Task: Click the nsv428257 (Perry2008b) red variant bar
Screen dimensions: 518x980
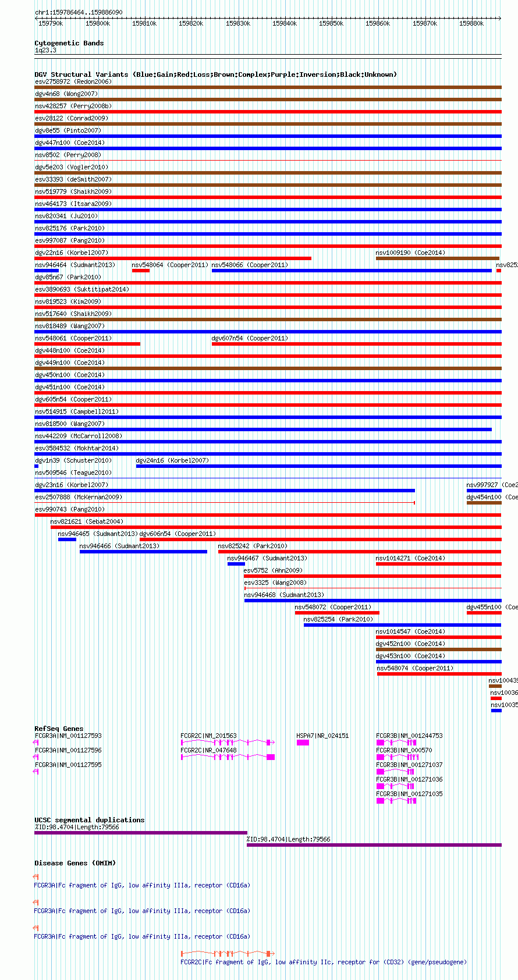Action: (x=268, y=112)
